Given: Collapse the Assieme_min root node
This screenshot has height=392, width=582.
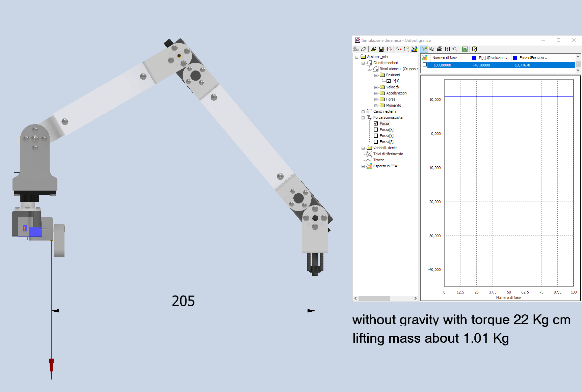Looking at the screenshot, I should point(356,57).
